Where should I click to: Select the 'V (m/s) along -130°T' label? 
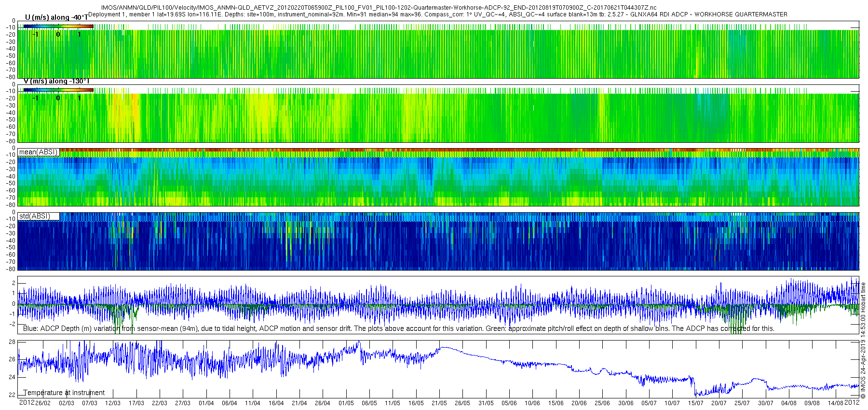pos(56,81)
